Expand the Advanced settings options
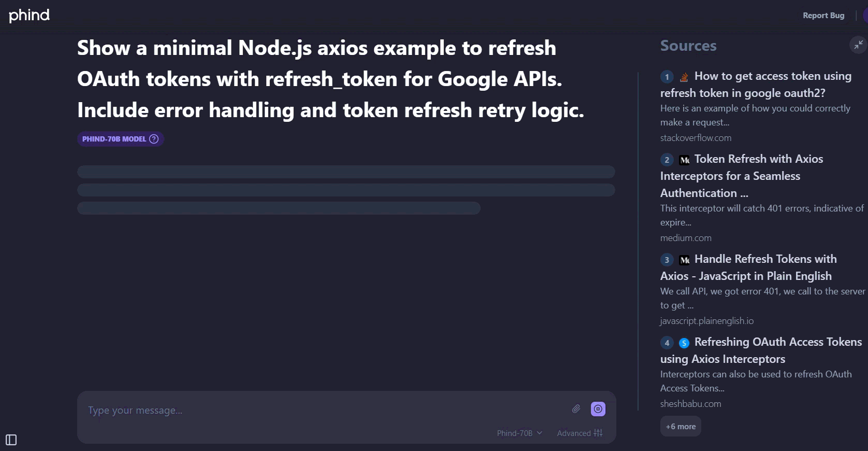The height and width of the screenshot is (451, 868). pos(580,433)
